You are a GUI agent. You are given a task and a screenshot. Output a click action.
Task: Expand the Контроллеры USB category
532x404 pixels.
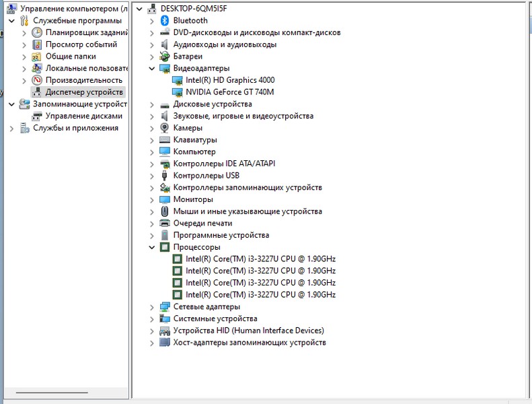point(153,176)
